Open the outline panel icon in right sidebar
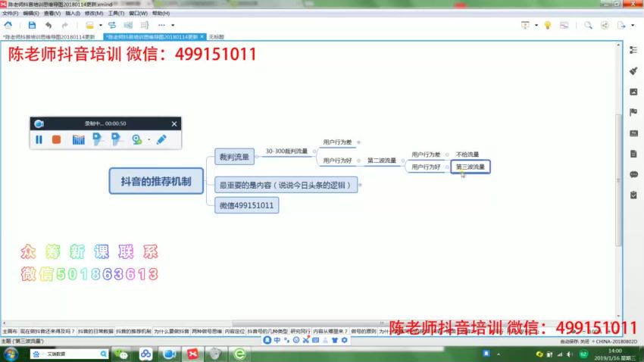The width and height of the screenshot is (644, 362). [633, 50]
